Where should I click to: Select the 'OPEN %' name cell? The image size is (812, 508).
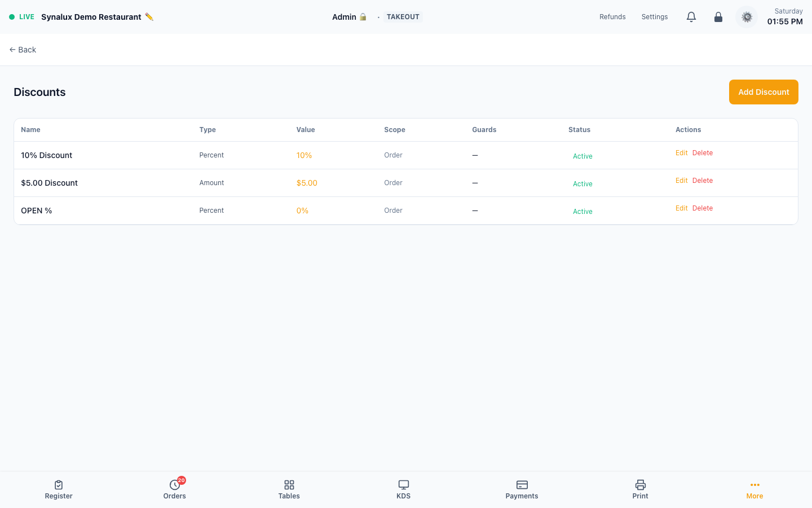point(37,211)
